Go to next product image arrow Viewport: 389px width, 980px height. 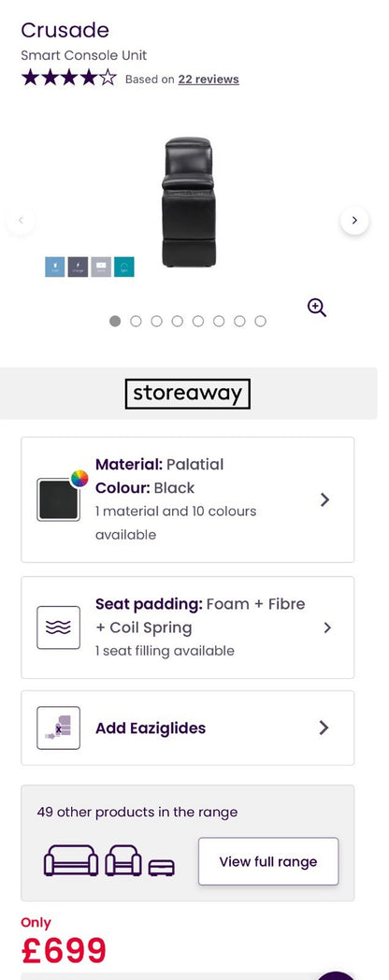[x=354, y=221]
